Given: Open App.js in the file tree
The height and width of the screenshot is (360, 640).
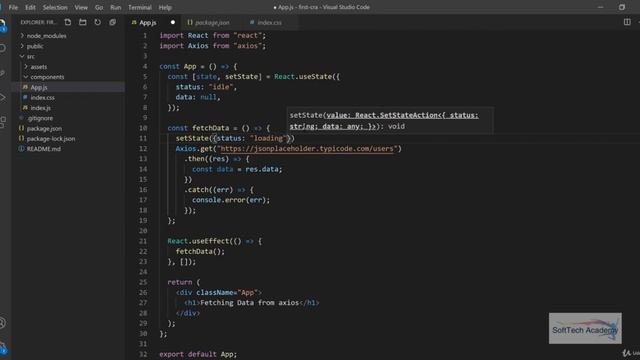Looking at the screenshot, I should click(x=39, y=87).
